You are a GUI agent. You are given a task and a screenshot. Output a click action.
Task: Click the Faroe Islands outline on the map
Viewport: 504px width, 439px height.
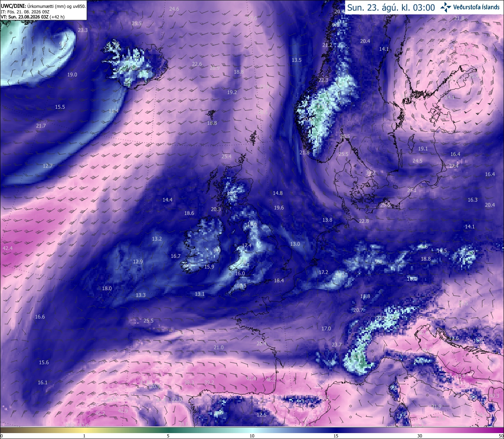211,115
